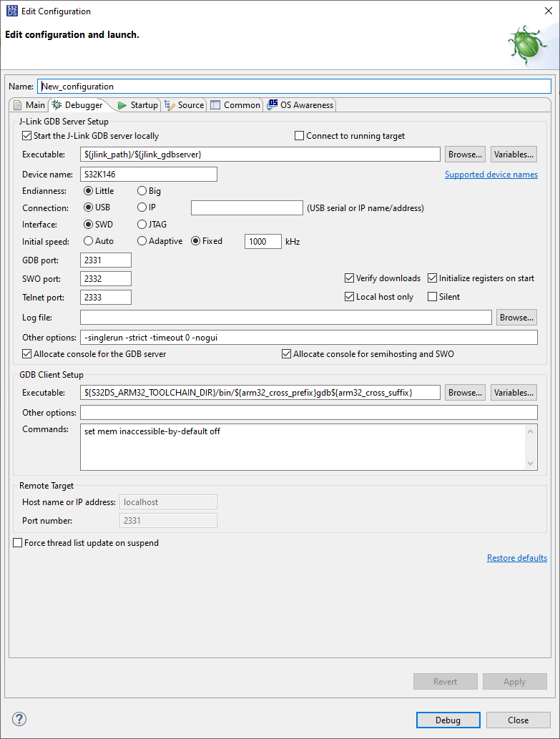Image resolution: width=560 pixels, height=739 pixels.
Task: Click the Telnet port field 2333
Action: 106,298
